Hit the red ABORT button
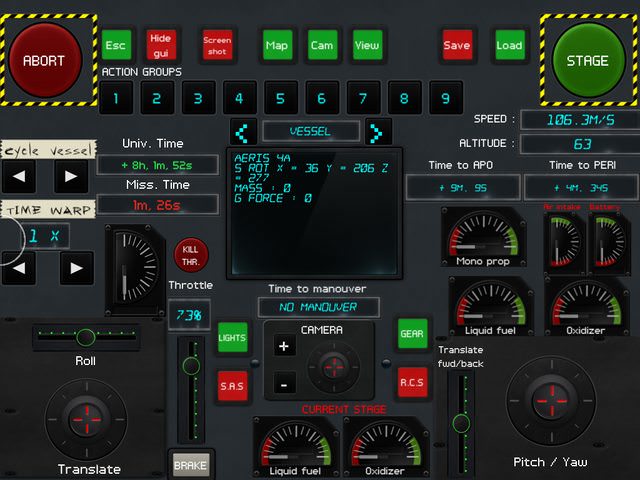The height and width of the screenshot is (480, 640). (45, 60)
